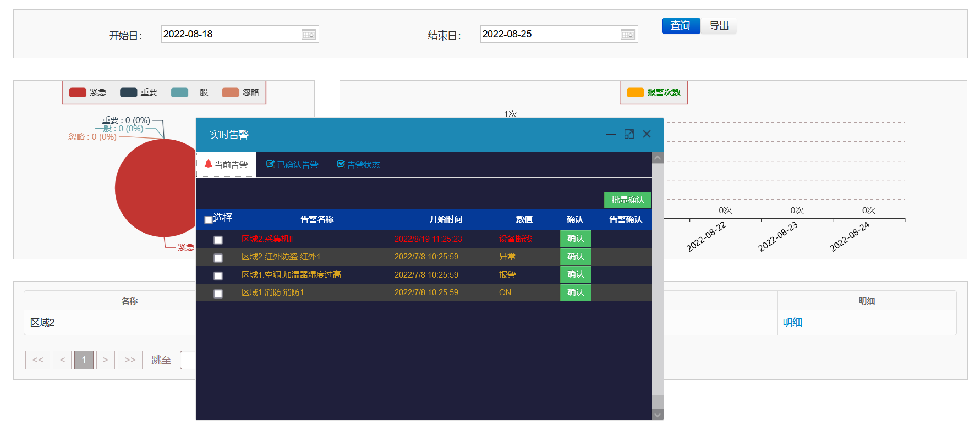This screenshot has height=442, width=980.
Task: Click the 跳至 page number input
Action: (x=188, y=360)
